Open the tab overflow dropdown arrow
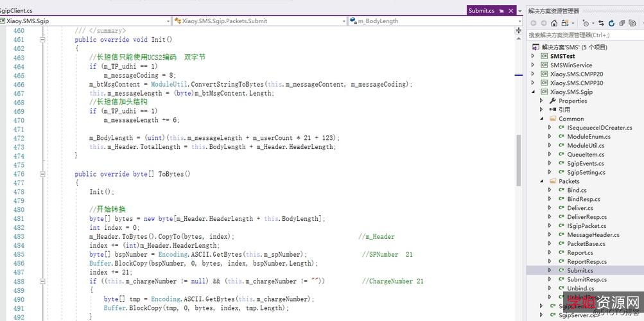Viewport: 644px width, 321px height. (x=520, y=11)
